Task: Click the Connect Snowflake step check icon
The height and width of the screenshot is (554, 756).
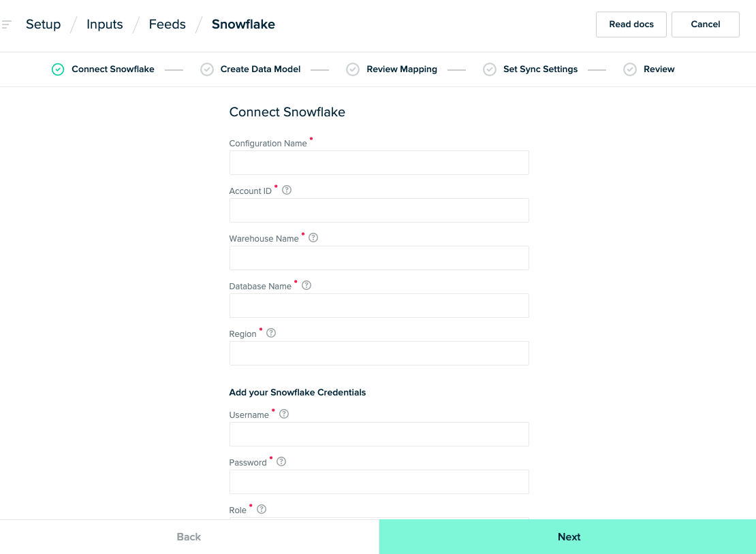Action: [58, 69]
